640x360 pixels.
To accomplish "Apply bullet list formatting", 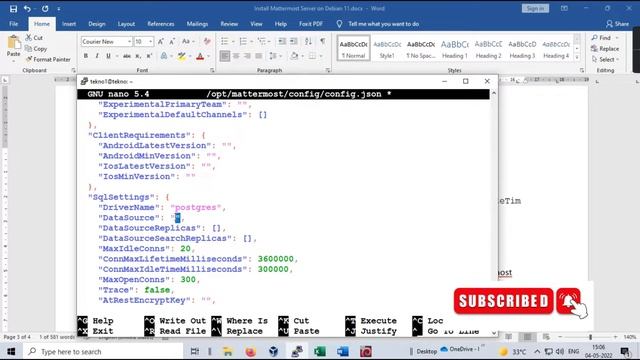I will tap(224, 42).
